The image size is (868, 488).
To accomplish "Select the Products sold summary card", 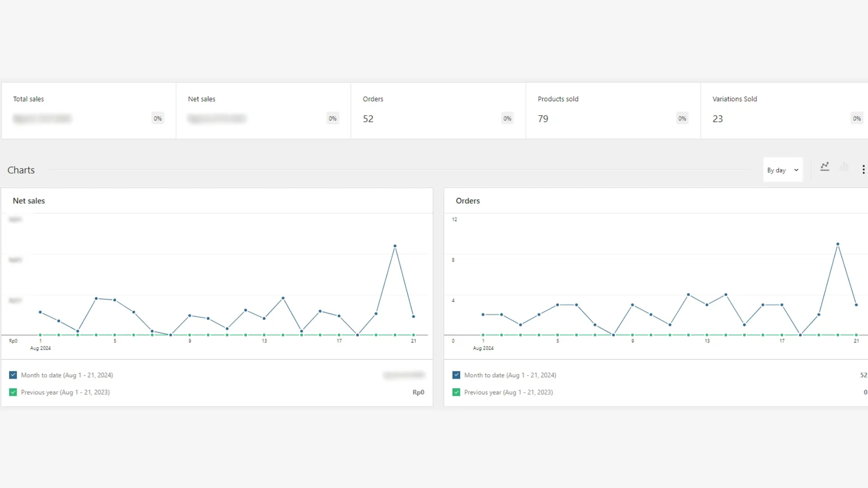I will point(613,110).
